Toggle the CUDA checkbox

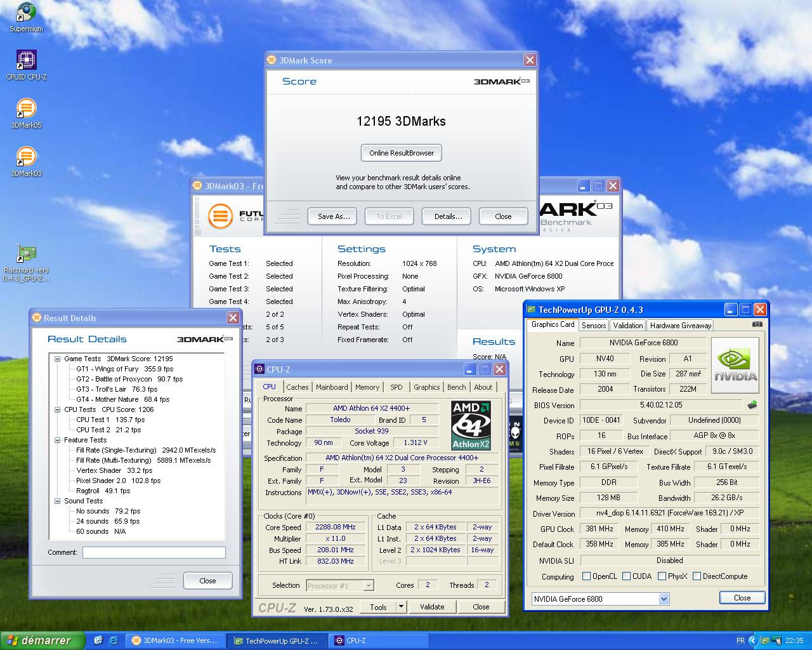pos(627,576)
